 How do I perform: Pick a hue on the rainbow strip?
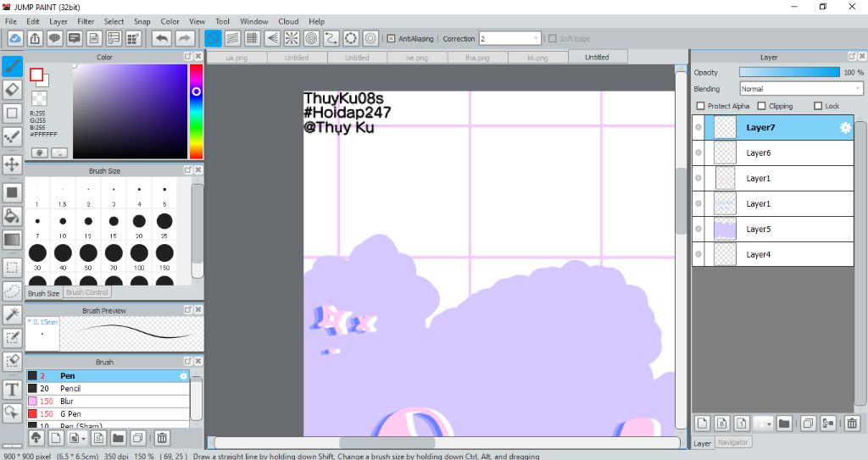pyautogui.click(x=196, y=112)
